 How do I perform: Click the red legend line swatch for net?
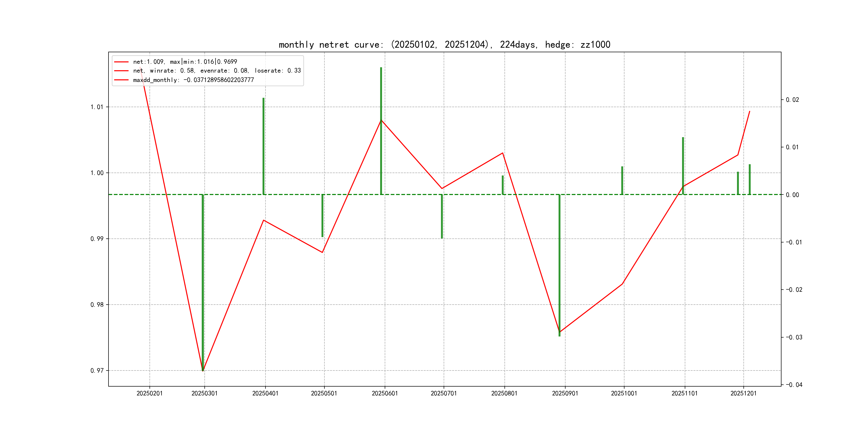tap(121, 62)
